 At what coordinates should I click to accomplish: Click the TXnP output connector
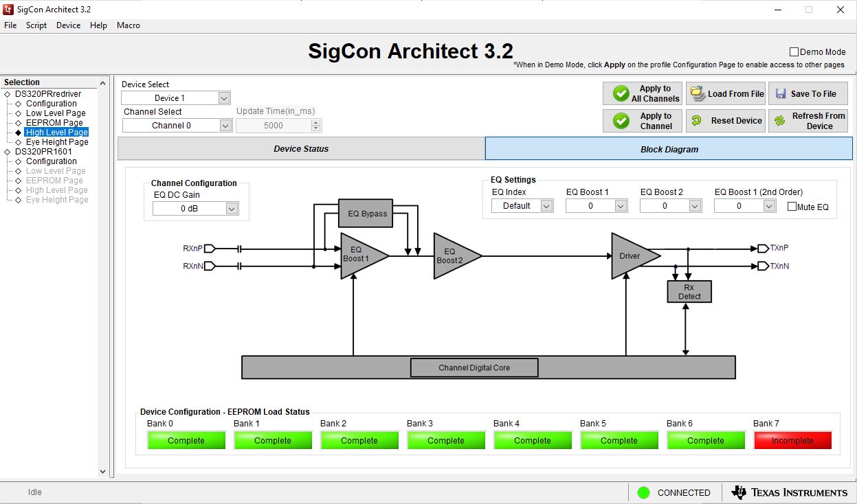[763, 248]
